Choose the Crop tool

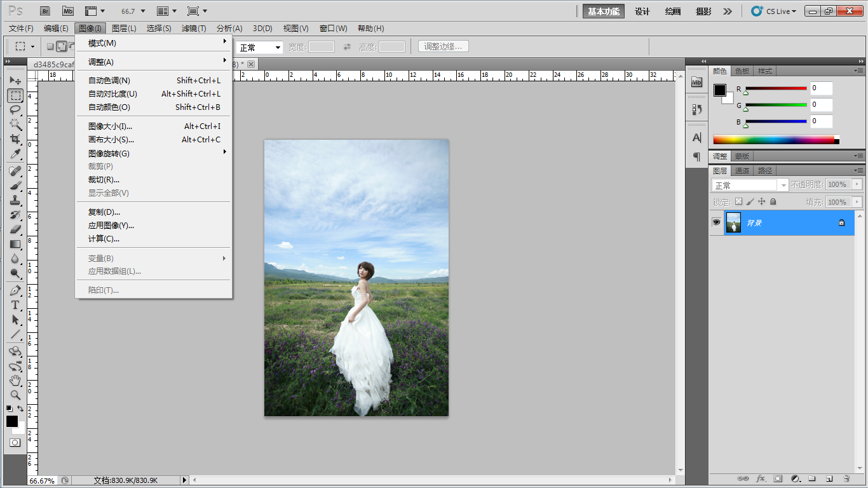click(15, 139)
